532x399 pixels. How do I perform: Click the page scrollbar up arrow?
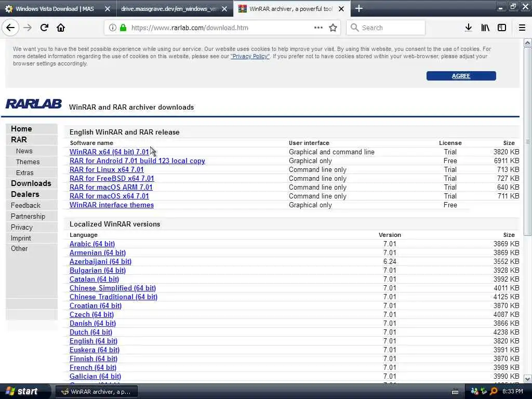click(x=528, y=43)
